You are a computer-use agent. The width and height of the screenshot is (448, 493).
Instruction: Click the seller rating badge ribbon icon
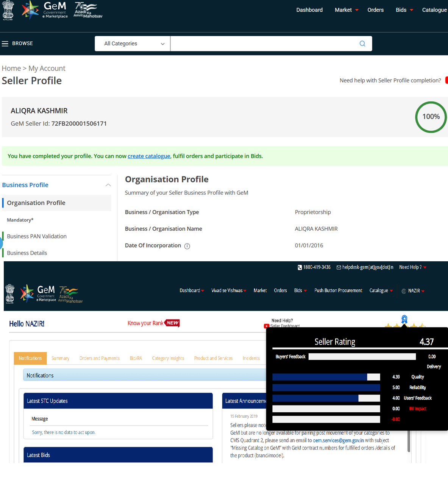click(404, 319)
